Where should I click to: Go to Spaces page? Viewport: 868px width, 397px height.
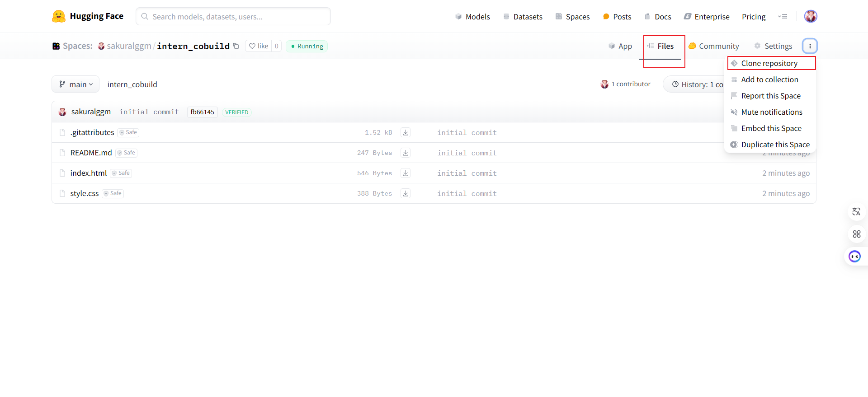[572, 17]
